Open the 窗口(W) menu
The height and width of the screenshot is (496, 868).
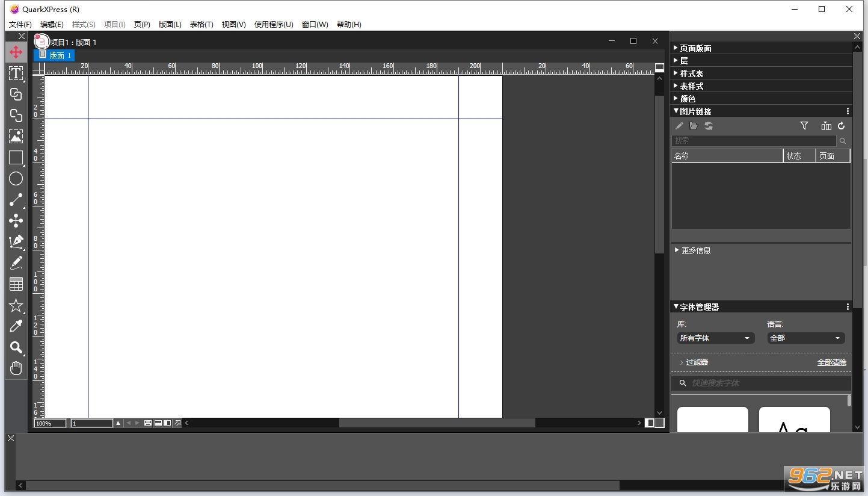(315, 25)
